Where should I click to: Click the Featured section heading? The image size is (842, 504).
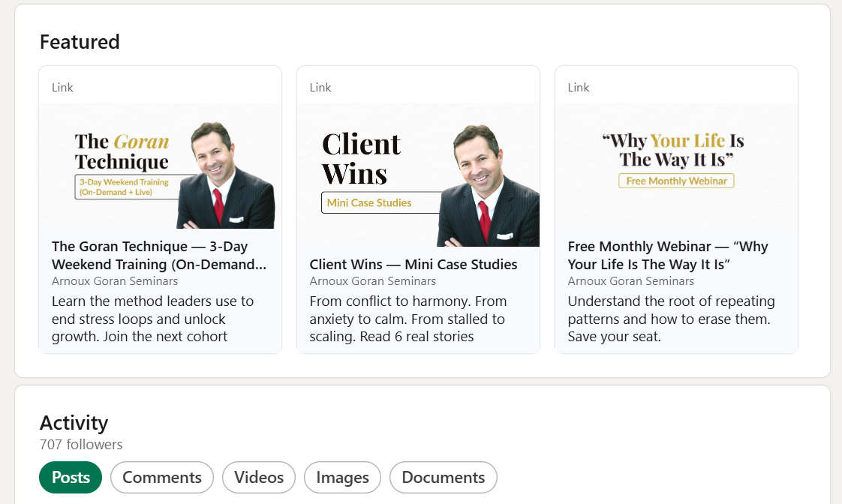80,42
